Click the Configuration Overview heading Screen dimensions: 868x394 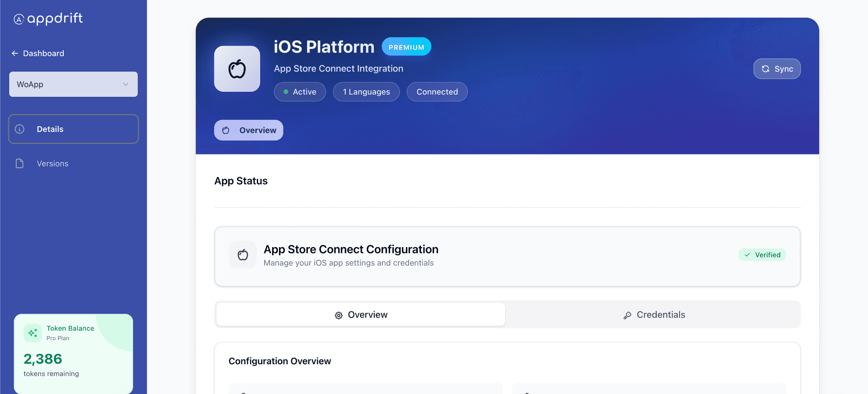coord(280,361)
